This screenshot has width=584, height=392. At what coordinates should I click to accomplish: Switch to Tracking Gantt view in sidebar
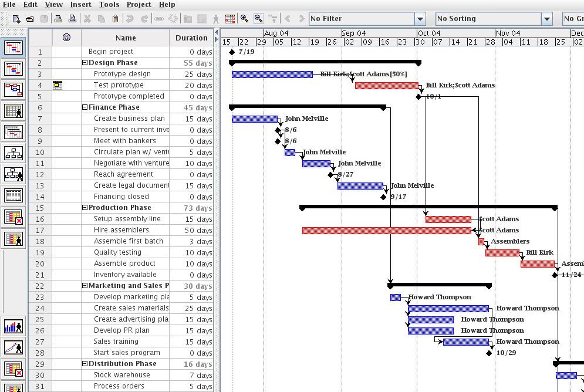[x=13, y=69]
